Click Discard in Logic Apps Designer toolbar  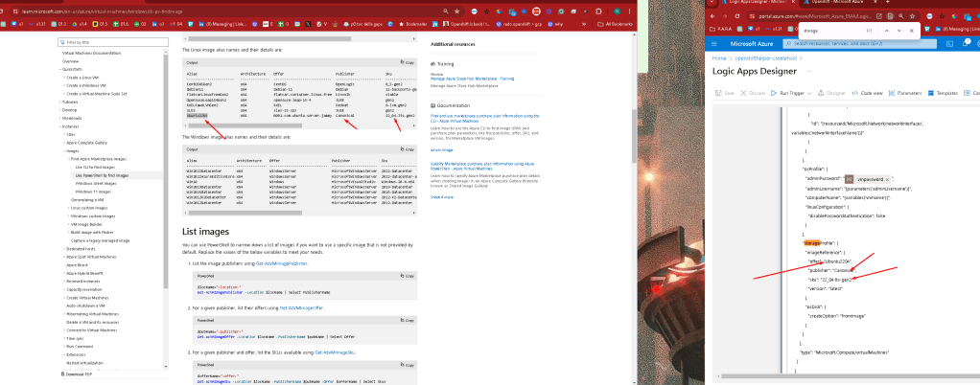[x=753, y=93]
